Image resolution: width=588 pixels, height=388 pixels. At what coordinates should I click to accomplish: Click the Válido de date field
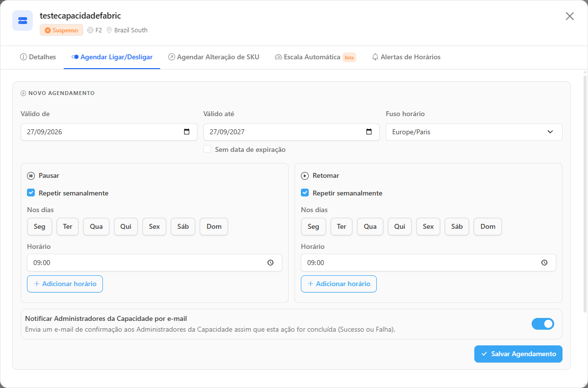click(x=109, y=132)
